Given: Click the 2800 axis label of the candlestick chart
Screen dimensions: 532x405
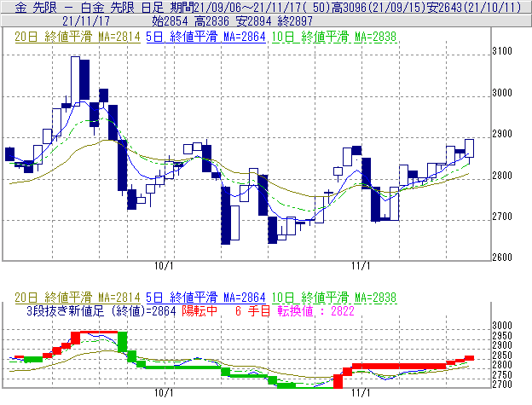Looking at the screenshot, I should pyautogui.click(x=502, y=176).
